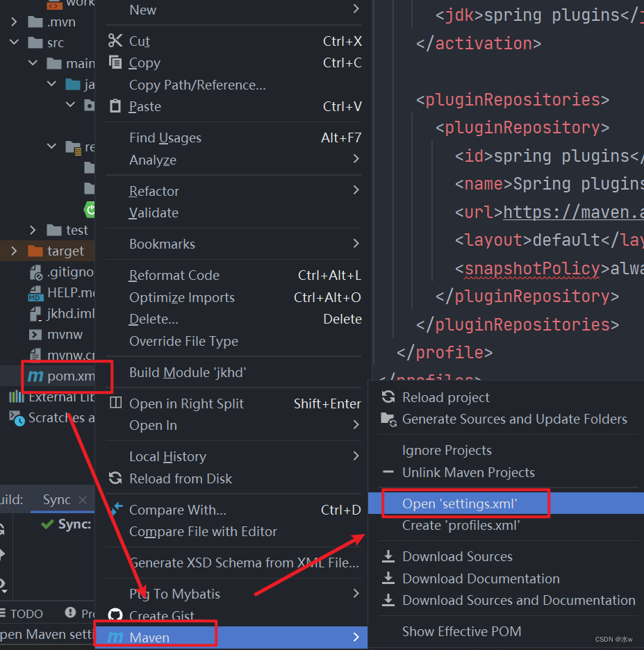This screenshot has width=644, height=650.
Task: Click the Sync success checkmark icon
Action: (48, 524)
